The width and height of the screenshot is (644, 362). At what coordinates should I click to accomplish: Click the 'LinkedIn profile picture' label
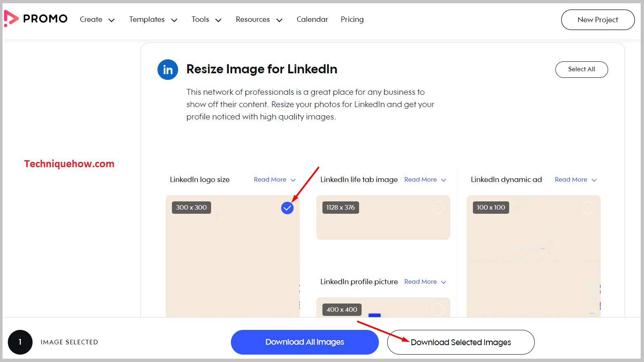[359, 282]
